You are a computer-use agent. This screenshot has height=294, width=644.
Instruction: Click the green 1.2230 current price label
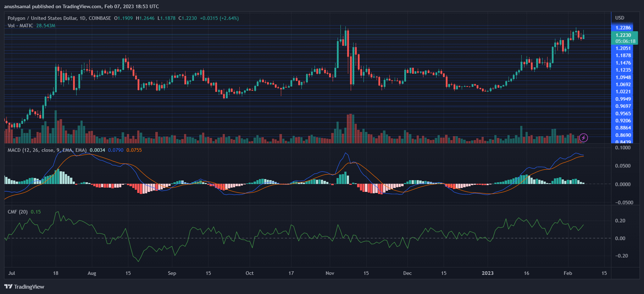[623, 35]
